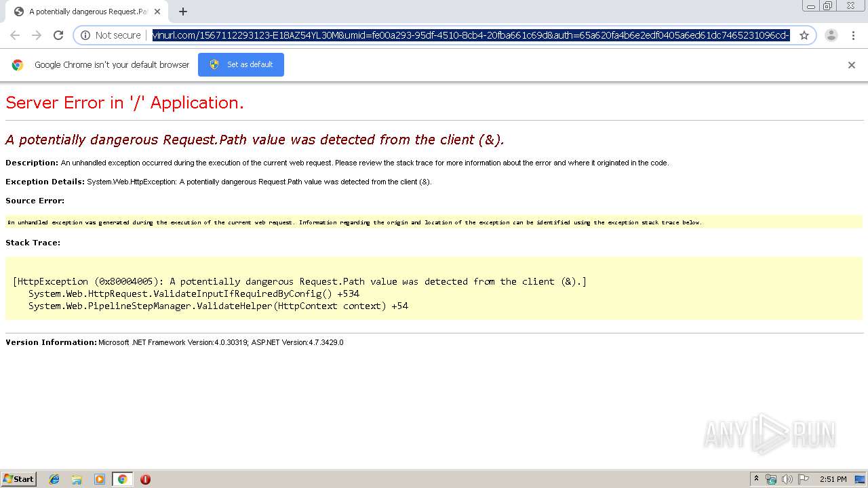Click the red Opera-like taskbar icon
This screenshot has height=488, width=868.
click(x=145, y=479)
